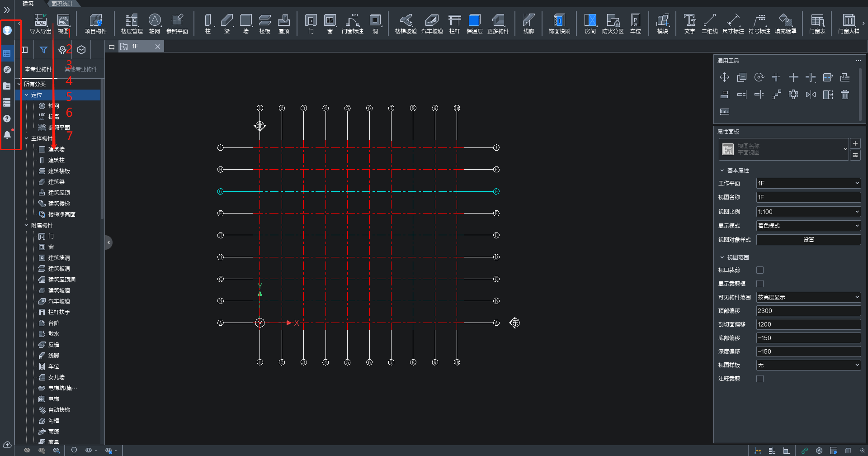Click the 剖切面偏移 1200 input field
Image resolution: width=868 pixels, height=456 pixels.
pos(808,324)
